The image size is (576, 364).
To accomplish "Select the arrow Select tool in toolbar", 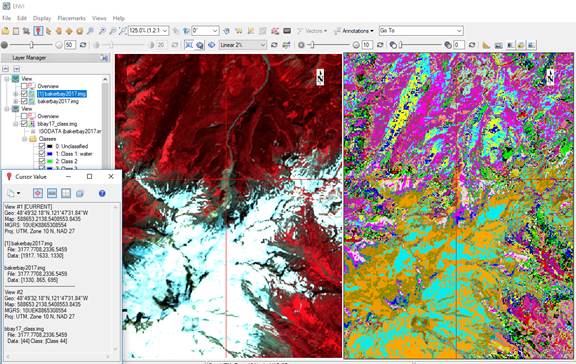I will coord(48,31).
